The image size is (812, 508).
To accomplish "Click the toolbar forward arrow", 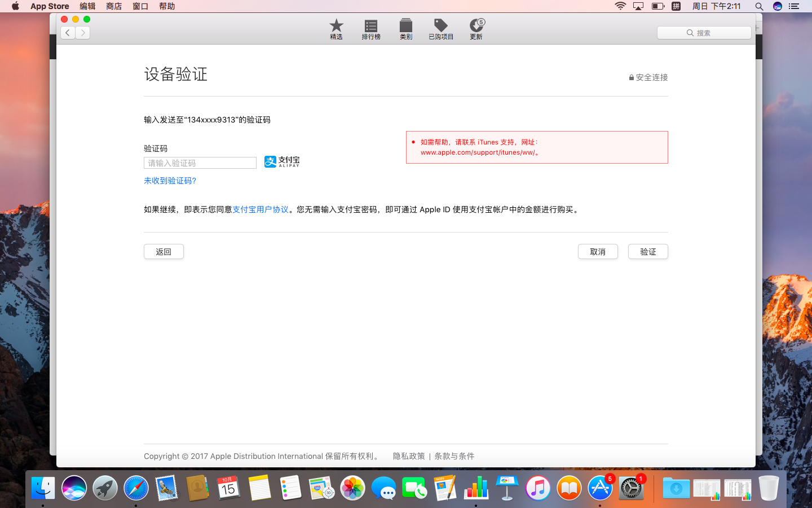I will click(x=83, y=33).
